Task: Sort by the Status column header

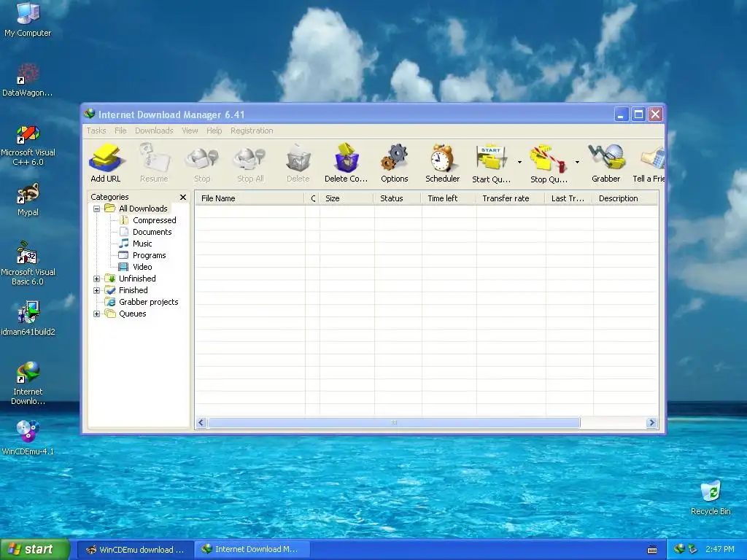Action: pyautogui.click(x=398, y=198)
